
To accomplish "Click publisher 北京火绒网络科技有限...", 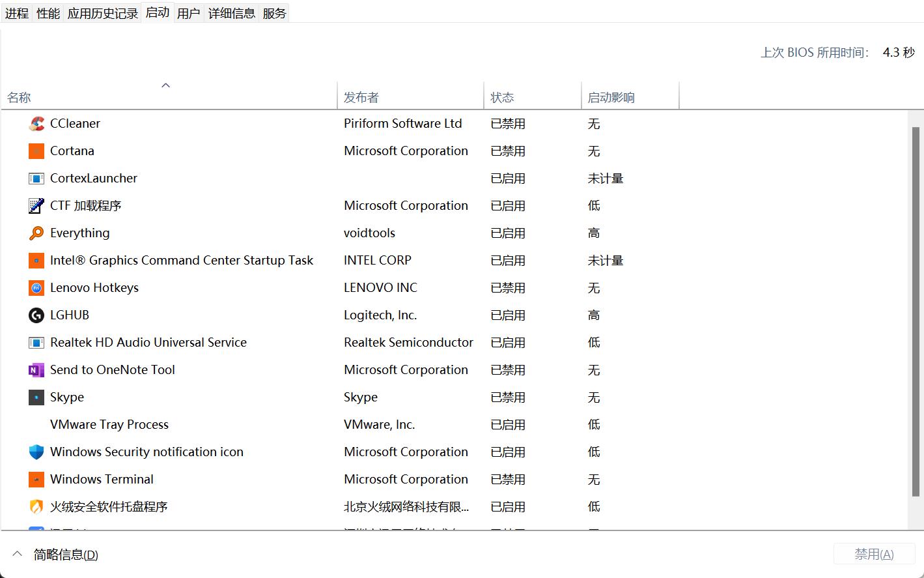I will pos(406,506).
